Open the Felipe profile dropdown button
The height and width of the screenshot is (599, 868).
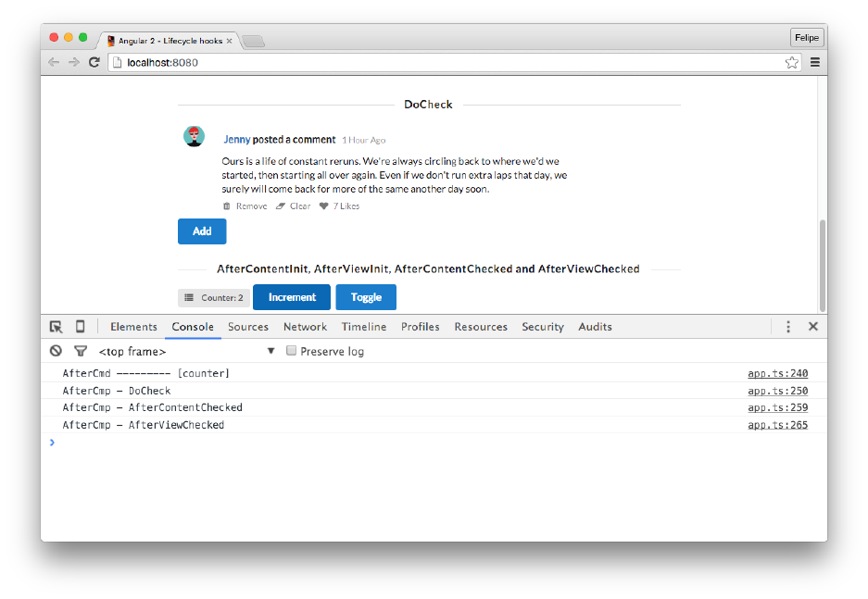pos(806,38)
